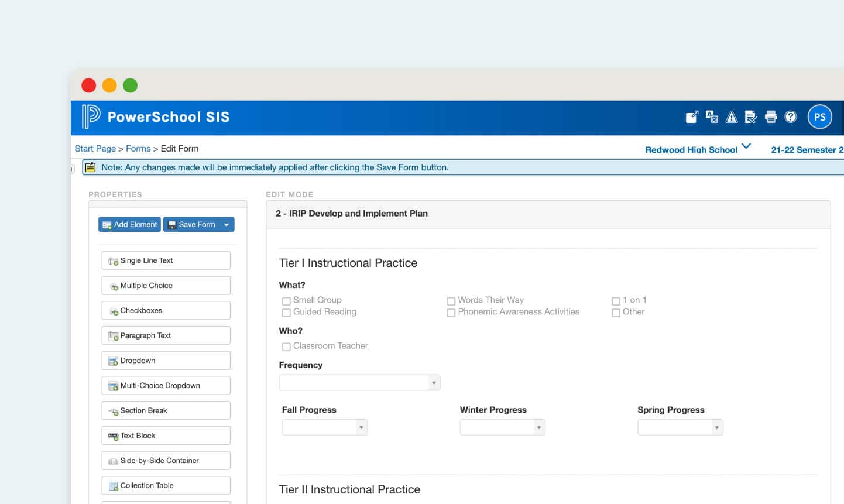Enable the Classroom Teacher option
This screenshot has width=844, height=504.
pos(286,347)
